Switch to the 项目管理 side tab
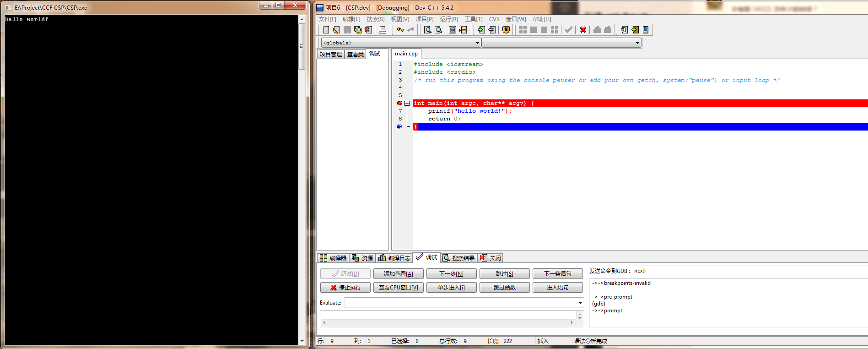Viewport: 868px width, 349px height. coord(331,54)
